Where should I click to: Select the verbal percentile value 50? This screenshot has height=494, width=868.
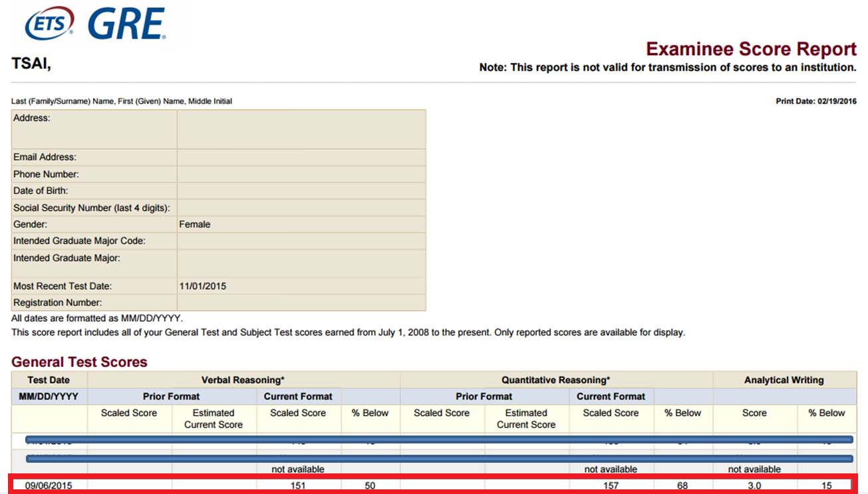tap(370, 486)
